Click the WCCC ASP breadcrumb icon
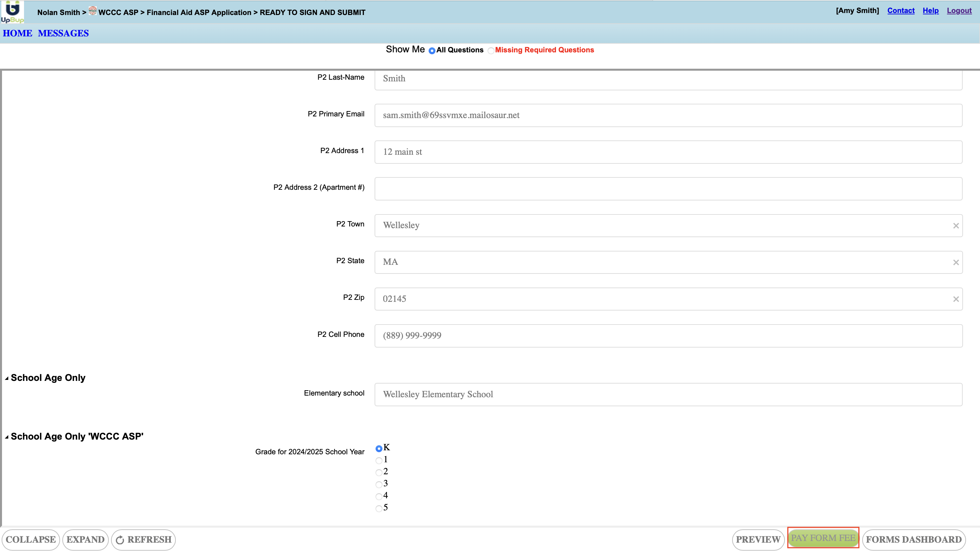980x553 pixels. [92, 11]
